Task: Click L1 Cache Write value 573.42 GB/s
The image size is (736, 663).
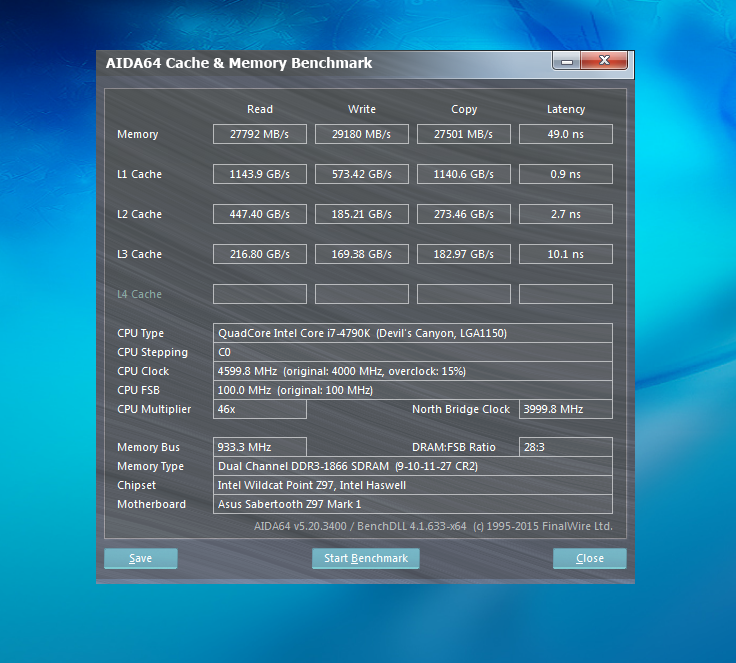Action: tap(361, 174)
